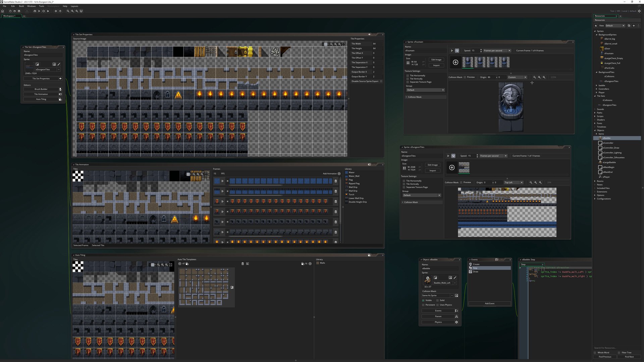This screenshot has height=362, width=644.
Task: Click the Home icon in the top toolbar
Action: point(3,11)
